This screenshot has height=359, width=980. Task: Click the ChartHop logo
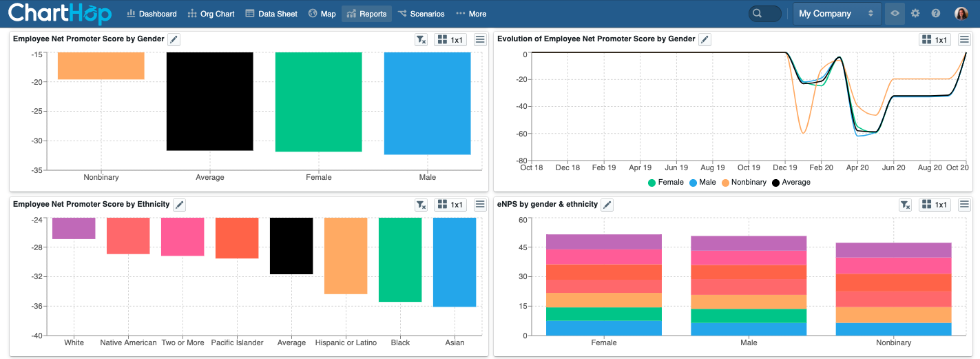pyautogui.click(x=59, y=13)
